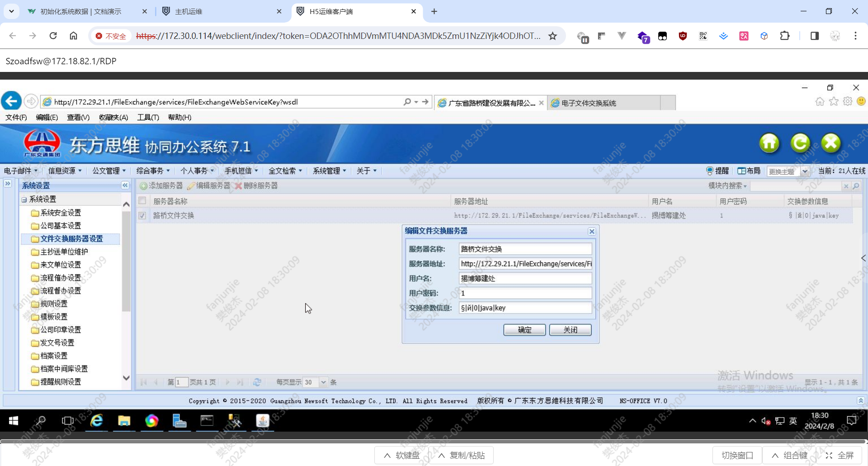Click the module search magnifier icon
The image size is (868, 466).
coord(856,186)
